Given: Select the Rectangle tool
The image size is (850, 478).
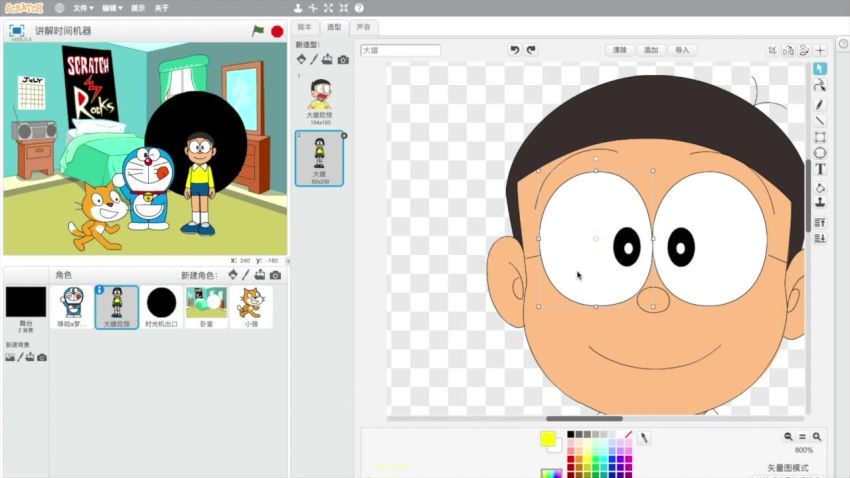Looking at the screenshot, I should click(x=820, y=137).
